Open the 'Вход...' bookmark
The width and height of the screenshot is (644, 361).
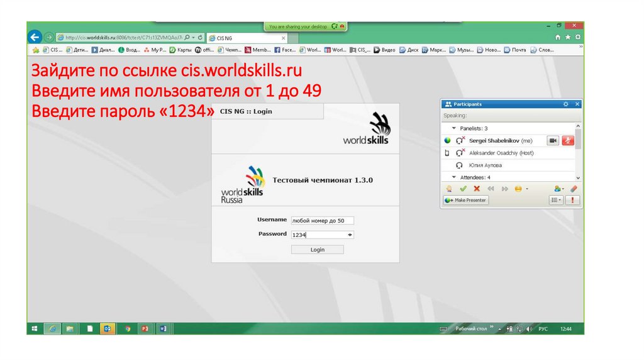(x=129, y=50)
